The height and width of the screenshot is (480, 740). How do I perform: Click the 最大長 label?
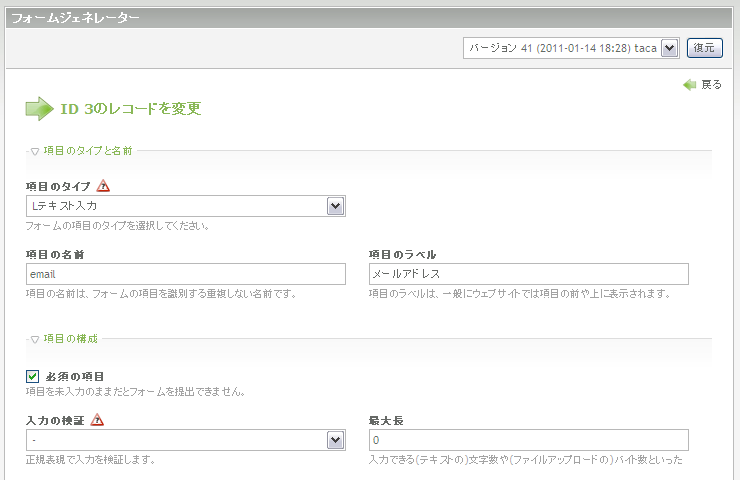[386, 421]
